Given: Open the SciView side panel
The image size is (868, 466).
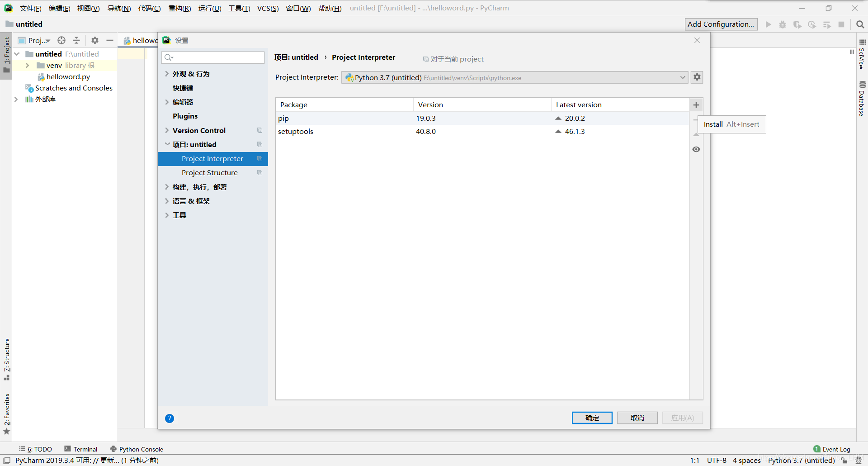Looking at the screenshot, I should point(862,54).
